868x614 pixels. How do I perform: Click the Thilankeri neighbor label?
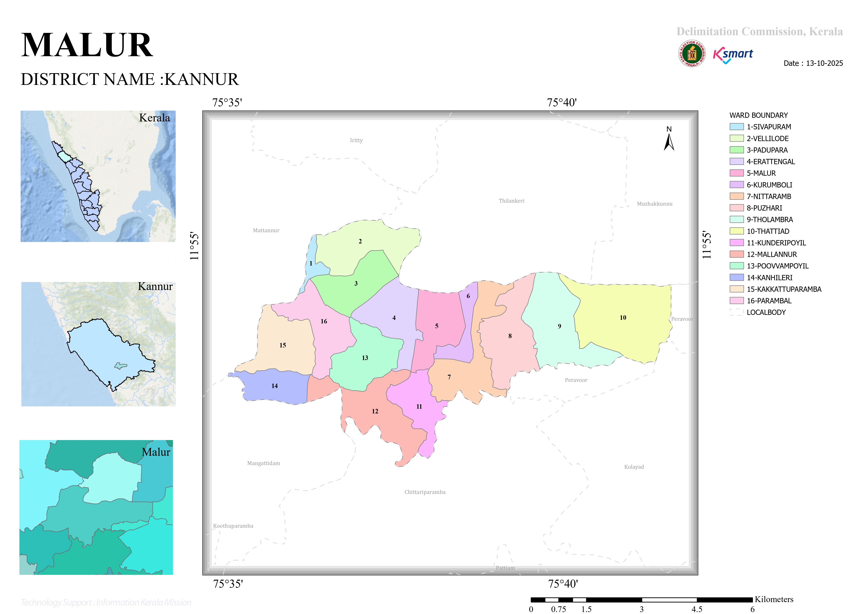511,201
